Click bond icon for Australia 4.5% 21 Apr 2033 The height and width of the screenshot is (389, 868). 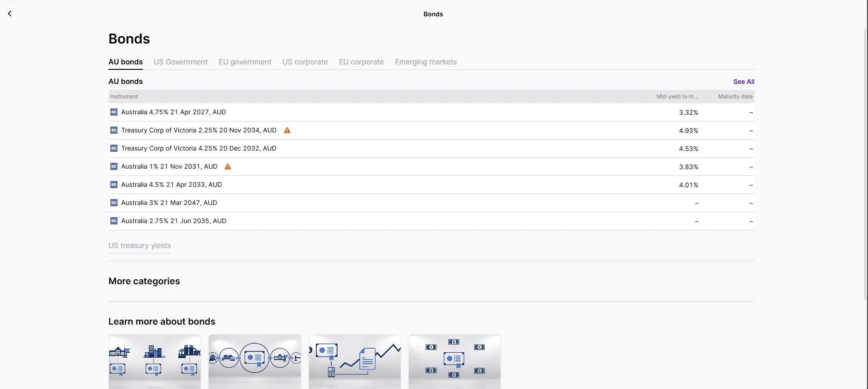coord(114,185)
